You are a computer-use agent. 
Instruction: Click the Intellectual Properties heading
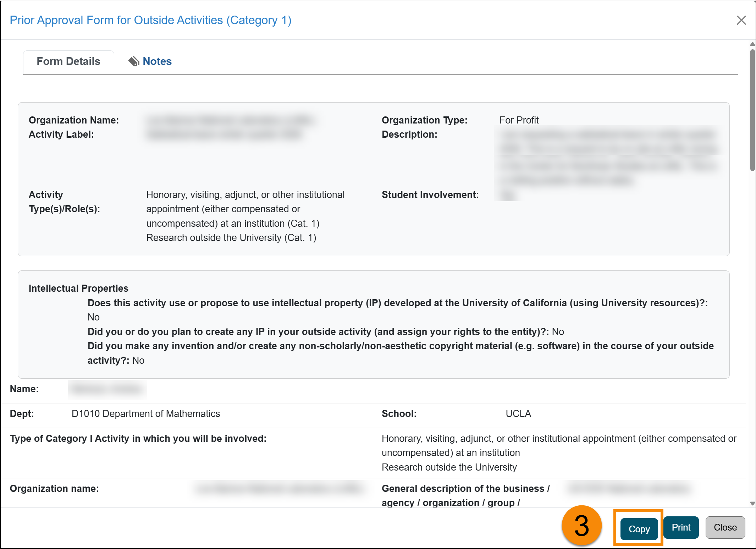tap(78, 288)
